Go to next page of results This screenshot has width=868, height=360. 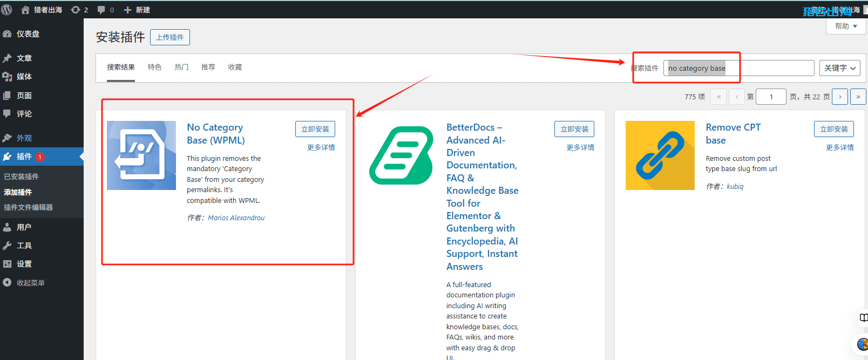coord(840,97)
